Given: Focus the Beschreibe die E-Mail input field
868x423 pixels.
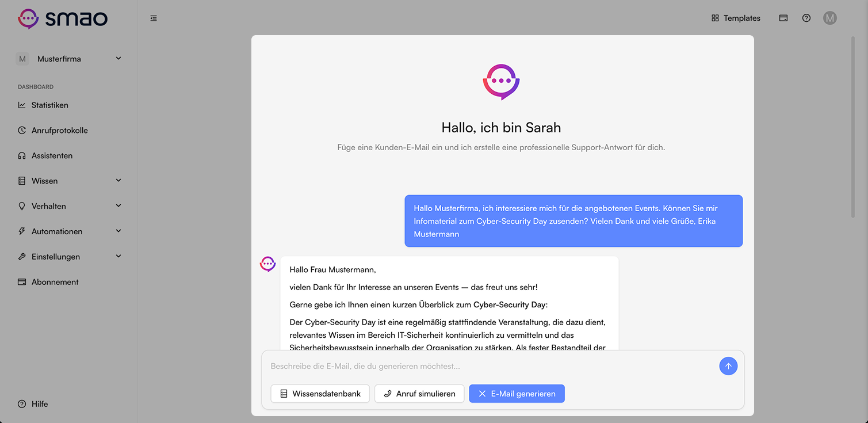Looking at the screenshot, I should (492, 366).
